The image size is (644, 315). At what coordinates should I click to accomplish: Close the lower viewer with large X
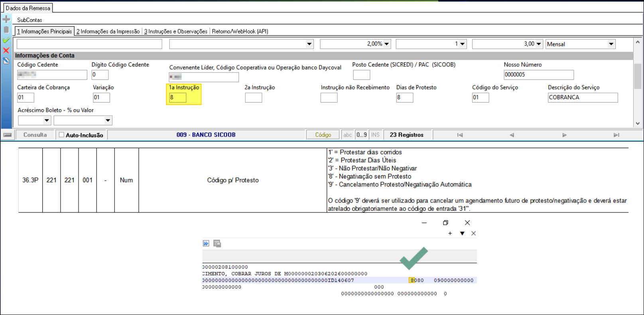coord(467,223)
